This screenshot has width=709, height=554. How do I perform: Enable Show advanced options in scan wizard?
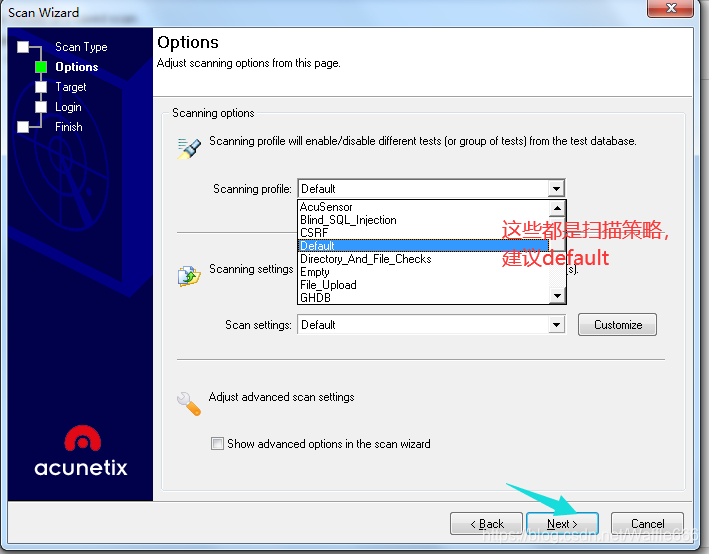[217, 443]
